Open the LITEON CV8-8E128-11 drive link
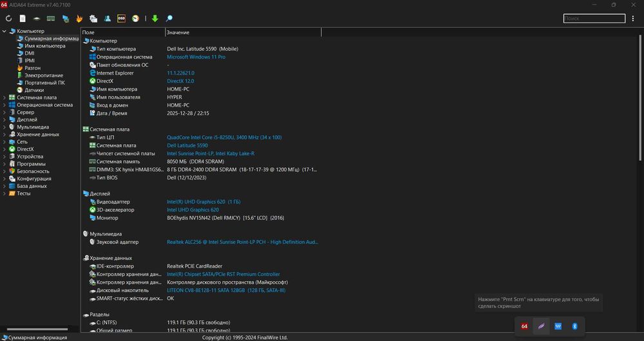Viewport: 644px width, 341px height. [x=226, y=291]
